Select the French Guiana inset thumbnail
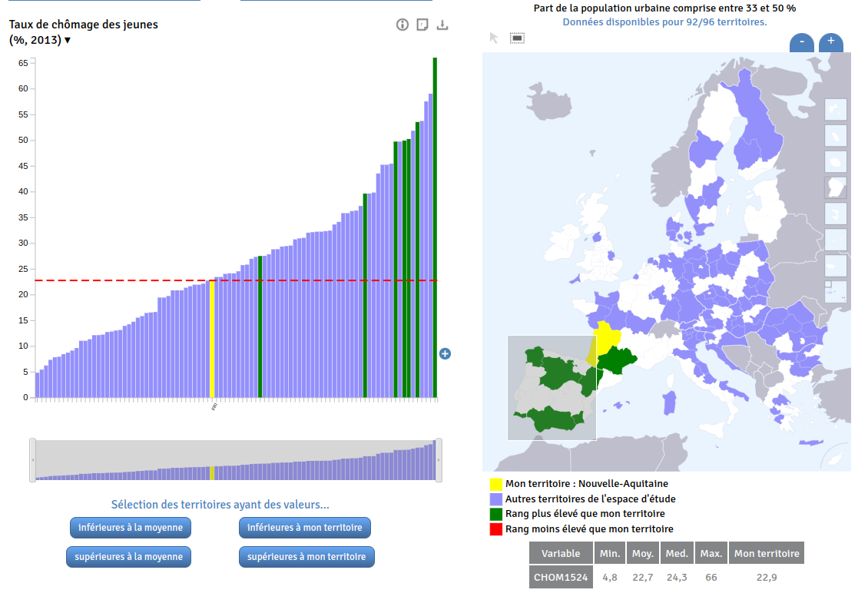This screenshot has height=613, width=868. coord(835,188)
